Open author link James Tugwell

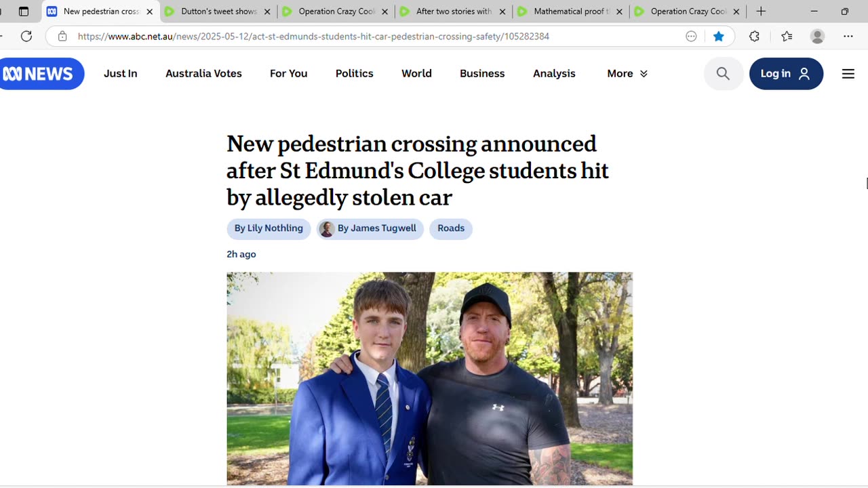[x=376, y=228]
